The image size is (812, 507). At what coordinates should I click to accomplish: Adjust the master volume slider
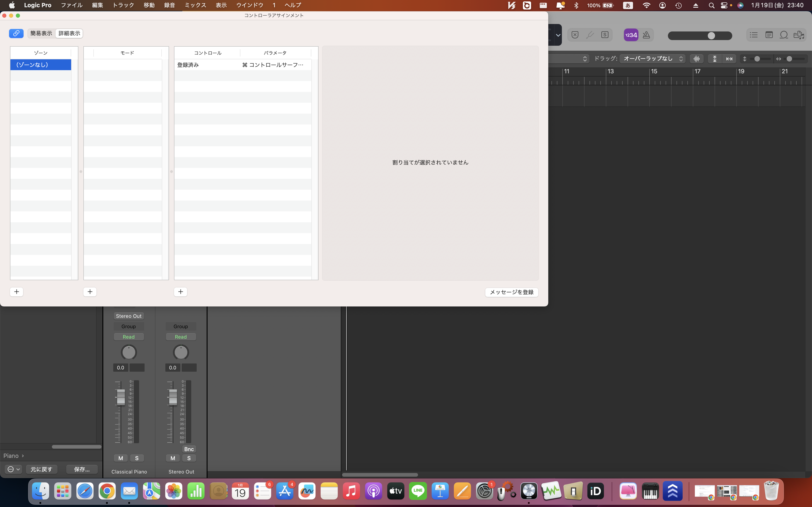click(x=711, y=36)
